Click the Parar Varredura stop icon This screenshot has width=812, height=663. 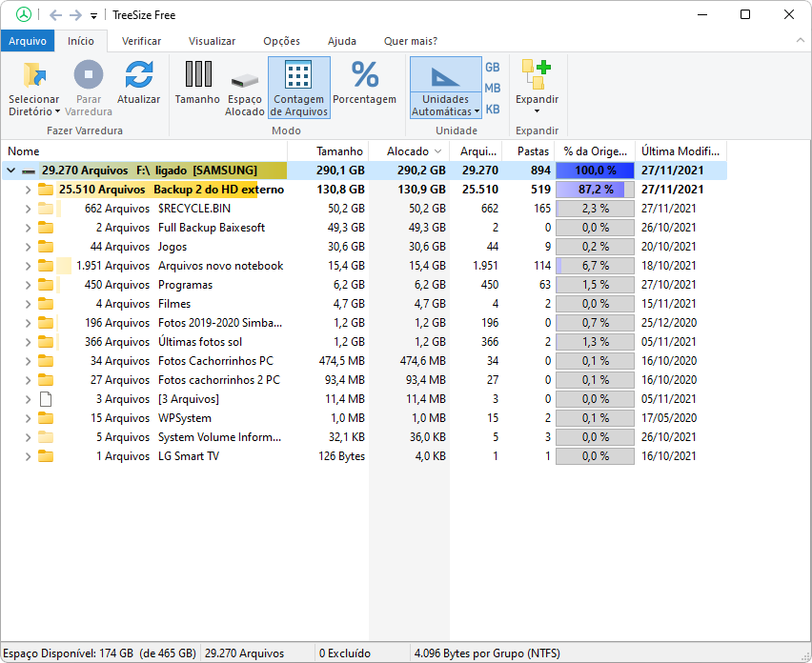[x=89, y=74]
